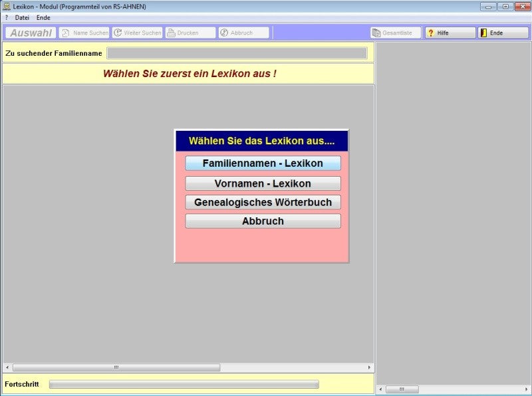Viewport: 532px width, 396px height.
Task: Click the 'Zu suchender Familienname' label
Action: [x=54, y=53]
